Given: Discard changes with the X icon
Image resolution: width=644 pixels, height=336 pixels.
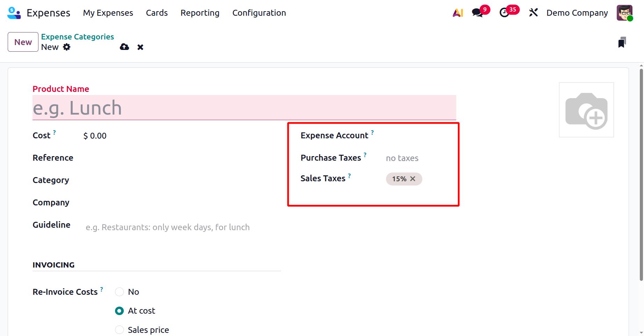Looking at the screenshot, I should 140,47.
